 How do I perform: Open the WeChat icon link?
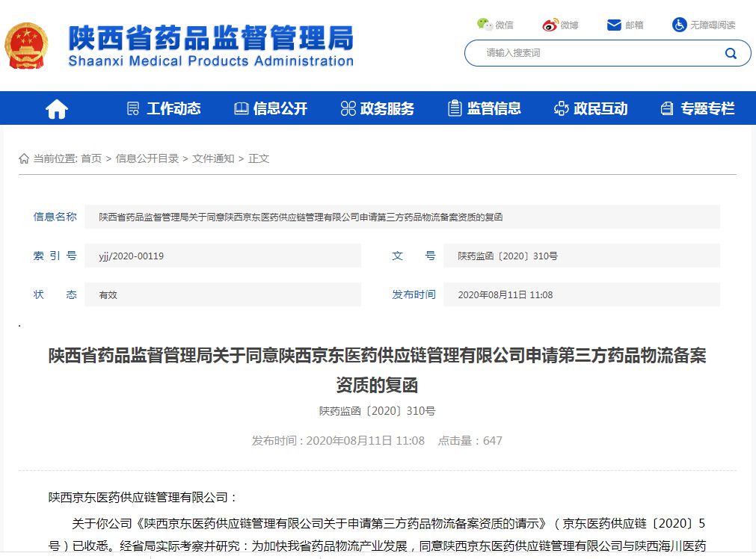tap(484, 24)
